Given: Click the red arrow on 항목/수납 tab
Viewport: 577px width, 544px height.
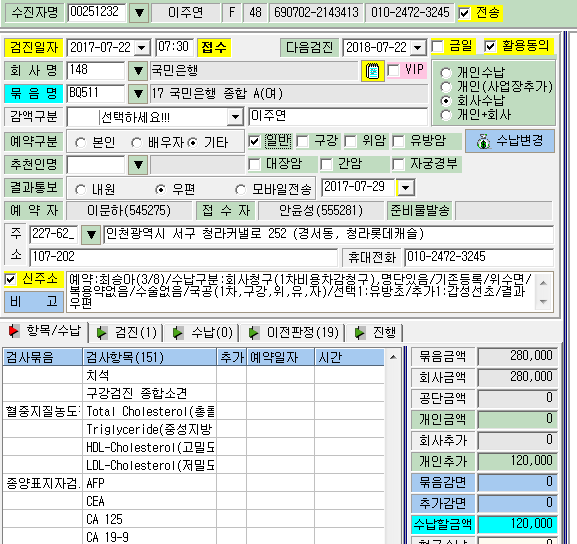Looking at the screenshot, I should (14, 331).
